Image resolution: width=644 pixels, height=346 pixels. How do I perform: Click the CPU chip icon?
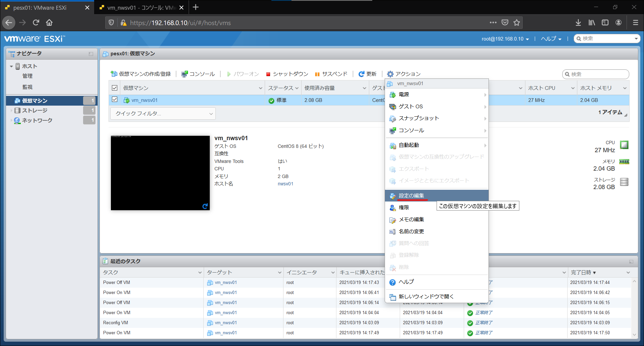tap(624, 145)
